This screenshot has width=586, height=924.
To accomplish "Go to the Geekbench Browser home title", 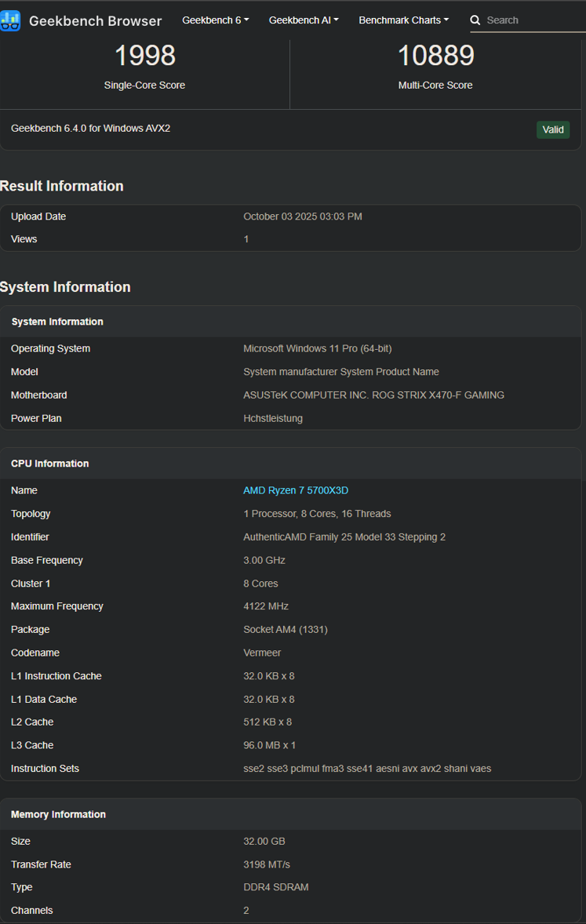I will [x=95, y=21].
